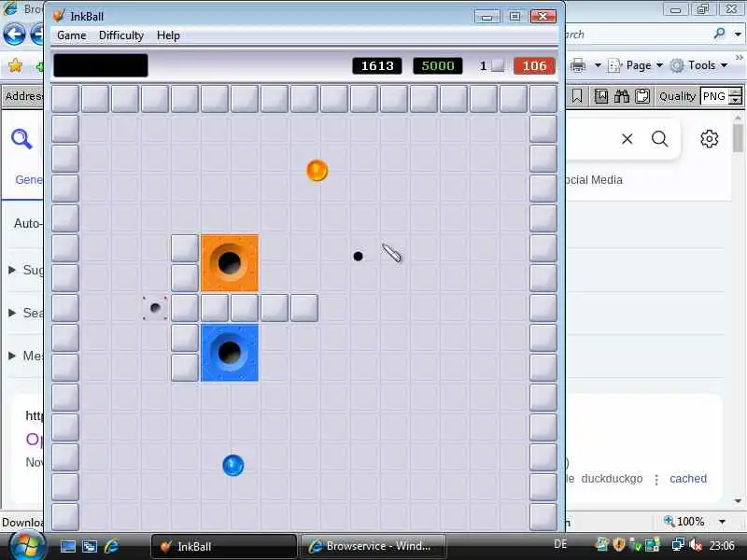The image size is (747, 560).
Task: Open the zoom 100% dropdown arrow
Action: (x=722, y=522)
